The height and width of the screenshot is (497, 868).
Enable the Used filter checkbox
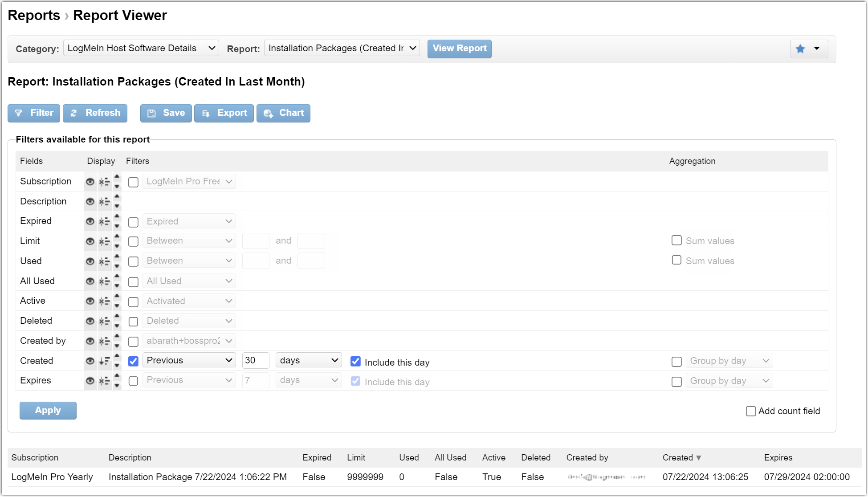(133, 261)
